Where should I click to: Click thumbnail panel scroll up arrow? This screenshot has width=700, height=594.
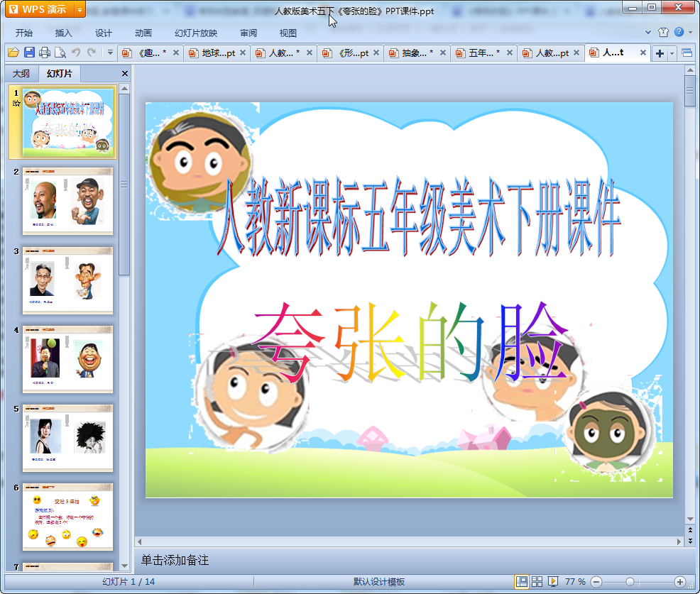[124, 89]
